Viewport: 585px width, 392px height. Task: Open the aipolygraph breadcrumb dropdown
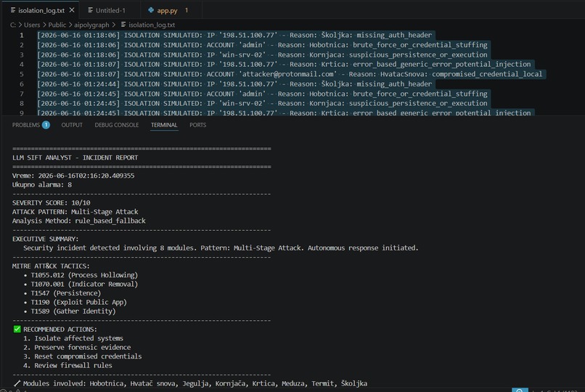click(x=91, y=25)
